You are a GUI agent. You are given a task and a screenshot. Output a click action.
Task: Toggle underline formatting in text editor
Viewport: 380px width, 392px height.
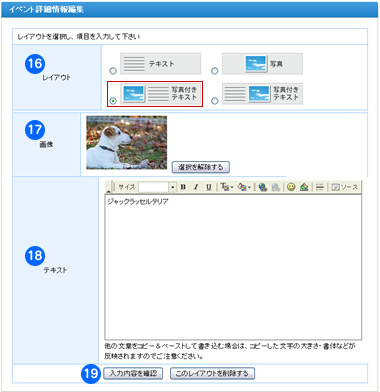[209, 187]
